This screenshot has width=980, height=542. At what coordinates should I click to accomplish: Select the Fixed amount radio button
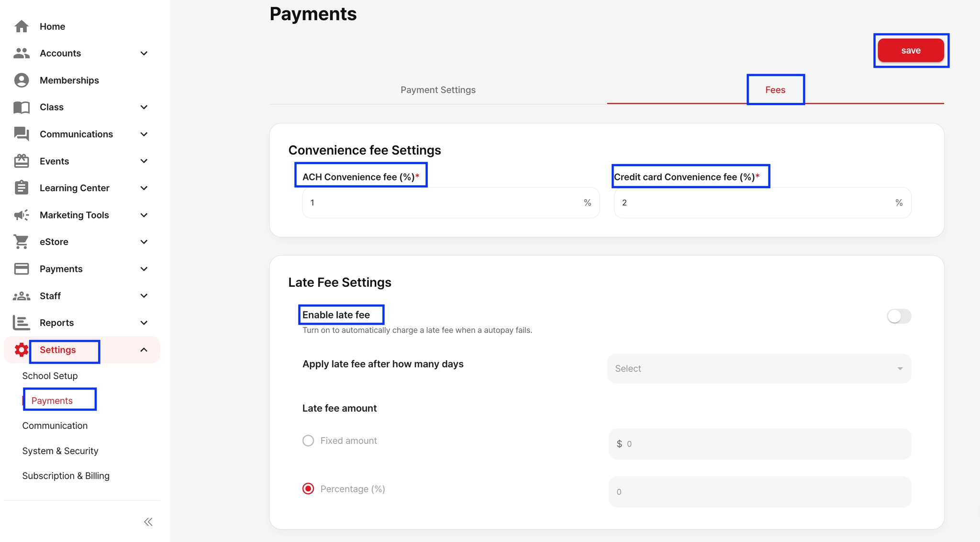coord(308,440)
